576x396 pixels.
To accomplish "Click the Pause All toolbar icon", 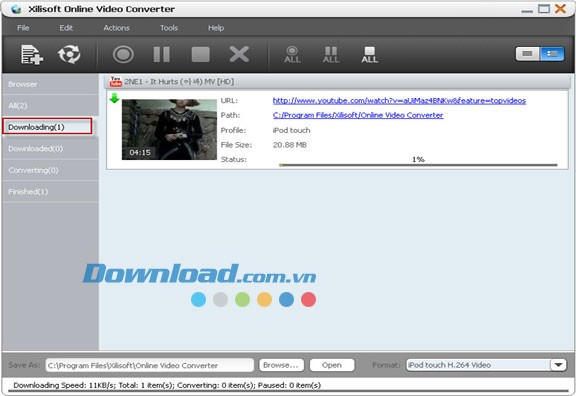I will 331,55.
